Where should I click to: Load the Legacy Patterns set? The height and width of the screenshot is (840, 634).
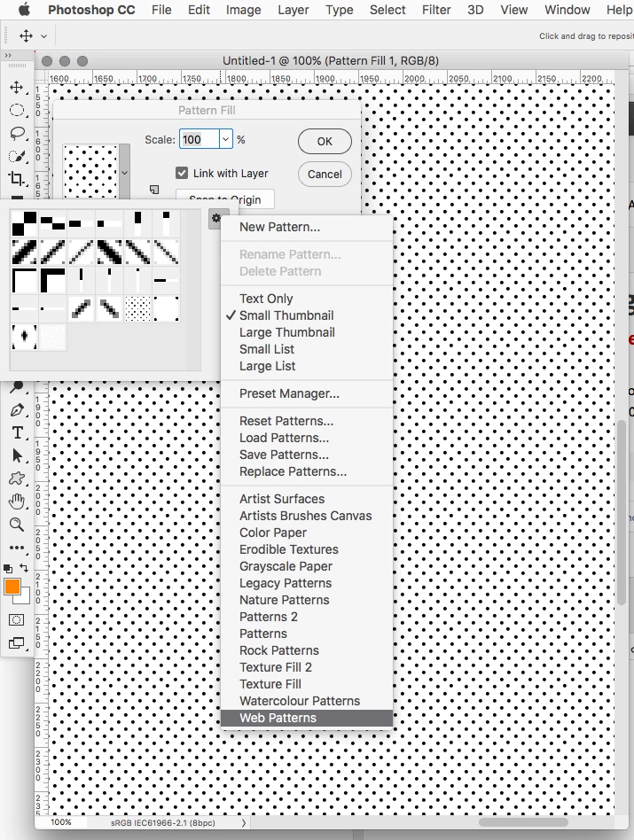point(307,583)
